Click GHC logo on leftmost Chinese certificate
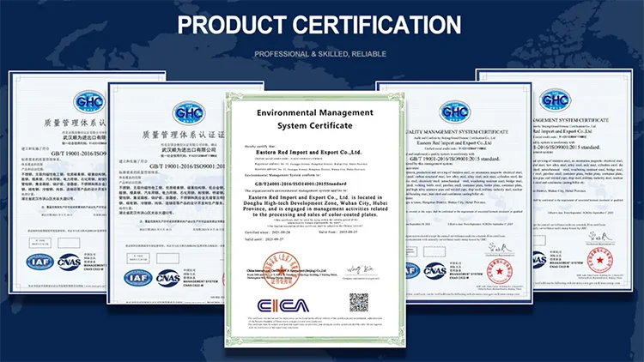The height and width of the screenshot is (362, 644). 89,101
